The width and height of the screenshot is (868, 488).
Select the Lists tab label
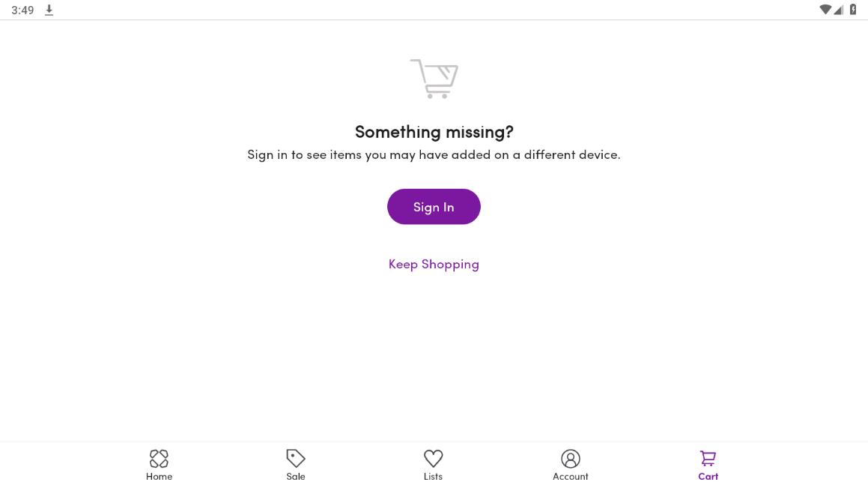[433, 476]
